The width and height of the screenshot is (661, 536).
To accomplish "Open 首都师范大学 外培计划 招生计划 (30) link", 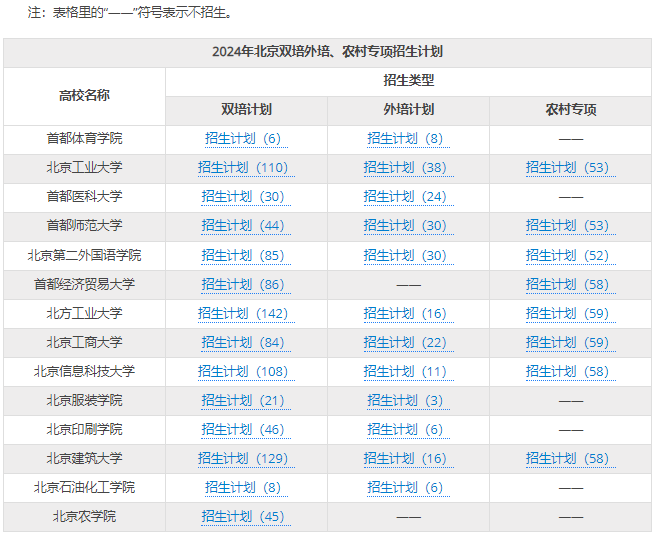I will pos(408,226).
